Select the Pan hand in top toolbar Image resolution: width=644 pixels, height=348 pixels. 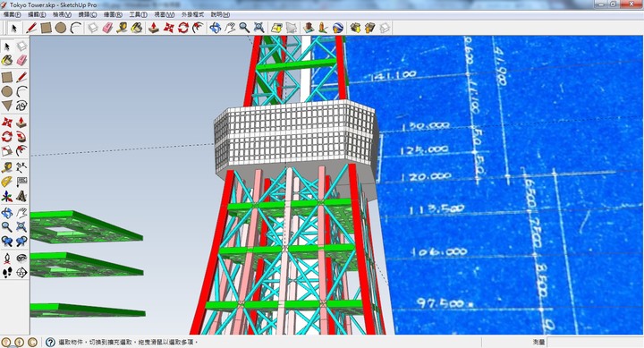tap(230, 28)
